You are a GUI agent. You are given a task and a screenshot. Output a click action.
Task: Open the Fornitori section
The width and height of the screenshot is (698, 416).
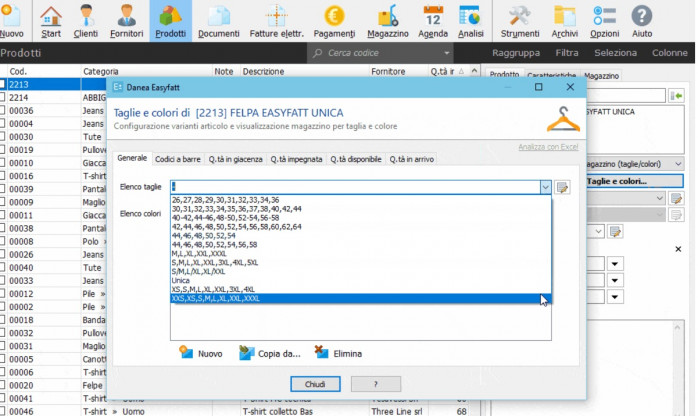[126, 21]
